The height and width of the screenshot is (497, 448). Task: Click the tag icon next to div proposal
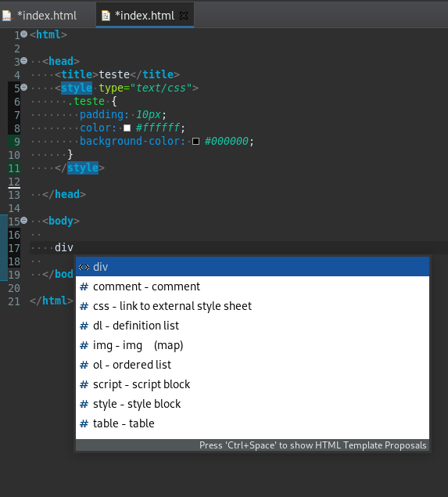(84, 267)
